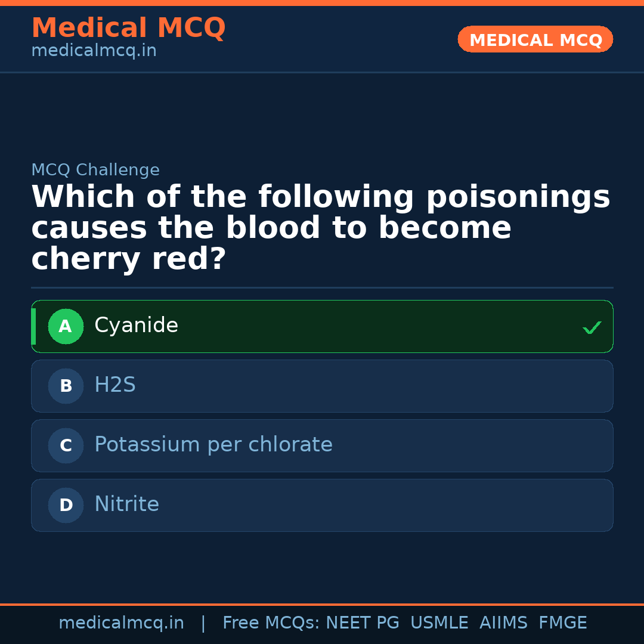Click the circular B badge beside H2S
The image size is (644, 644).
pyautogui.click(x=66, y=386)
